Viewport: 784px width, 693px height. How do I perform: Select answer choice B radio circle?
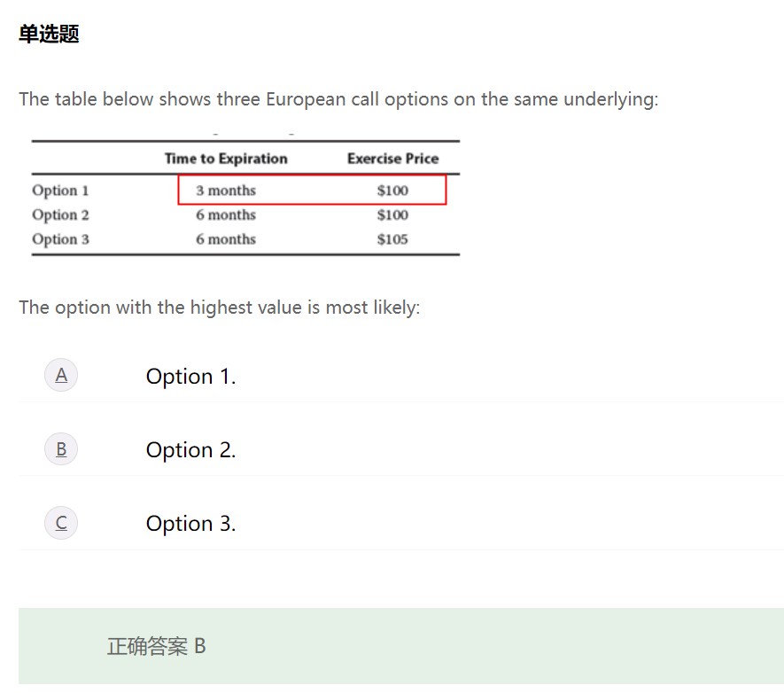(61, 449)
